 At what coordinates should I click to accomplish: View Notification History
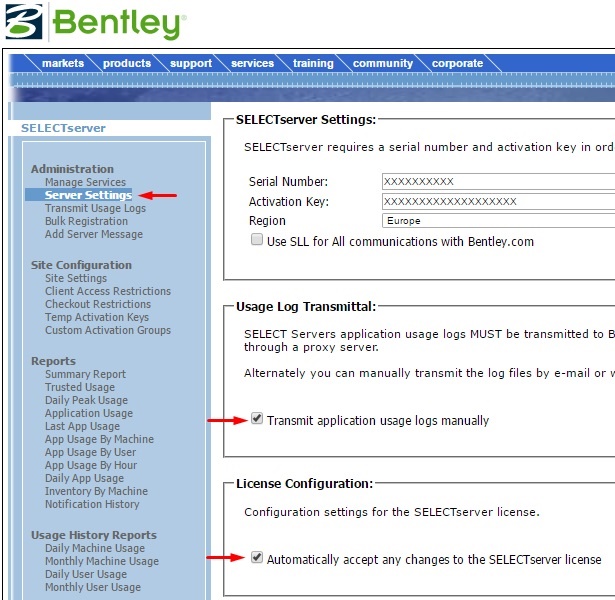[92, 504]
